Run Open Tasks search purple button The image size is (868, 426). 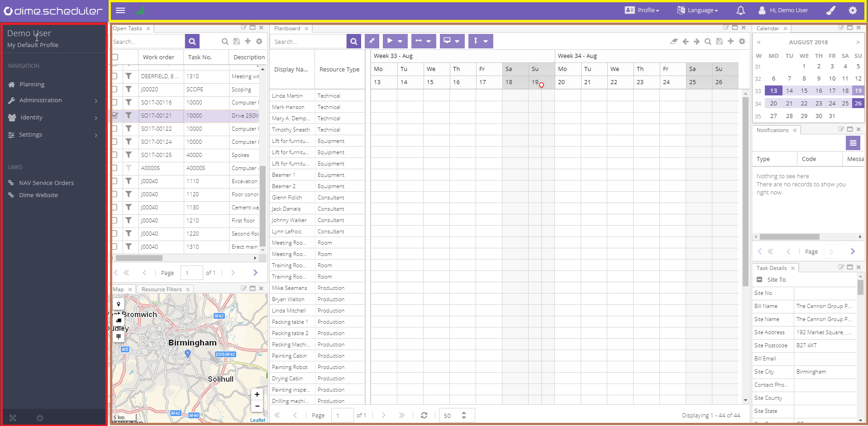tap(192, 41)
